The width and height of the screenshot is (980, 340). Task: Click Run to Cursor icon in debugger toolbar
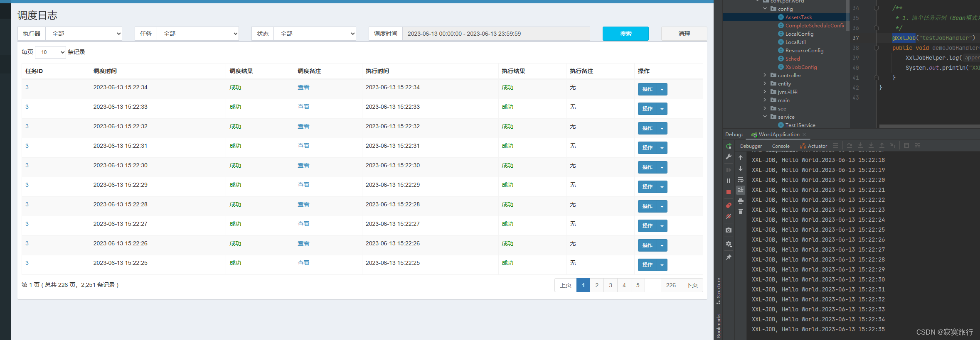pos(893,146)
